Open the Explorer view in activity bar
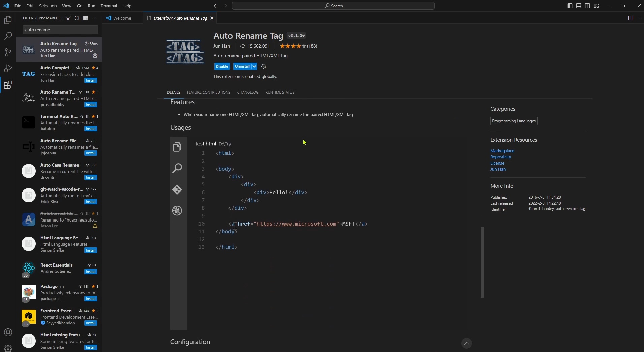Viewport: 644px width, 352px height. [8, 20]
